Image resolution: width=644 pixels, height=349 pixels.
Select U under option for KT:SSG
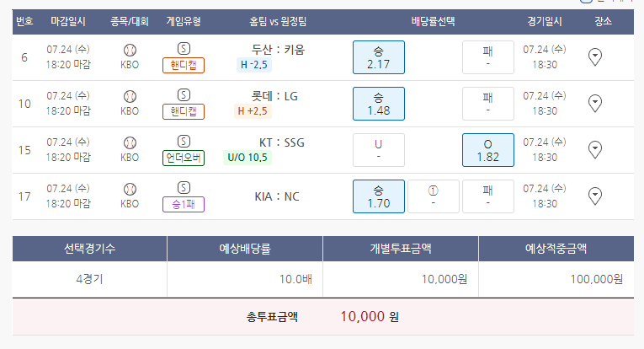[378, 150]
